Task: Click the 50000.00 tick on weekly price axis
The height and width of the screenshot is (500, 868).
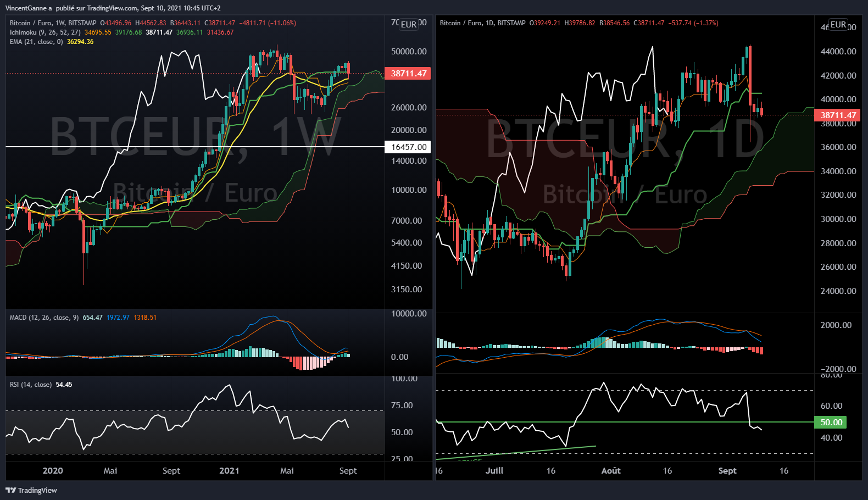Action: coord(408,52)
